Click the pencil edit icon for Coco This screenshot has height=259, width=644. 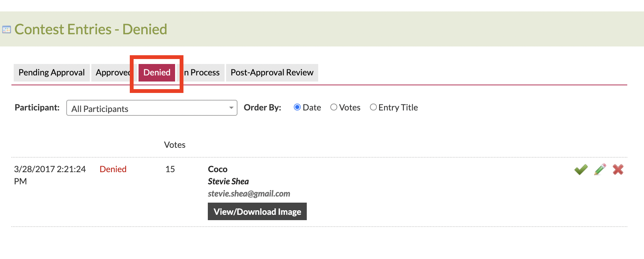click(x=600, y=169)
